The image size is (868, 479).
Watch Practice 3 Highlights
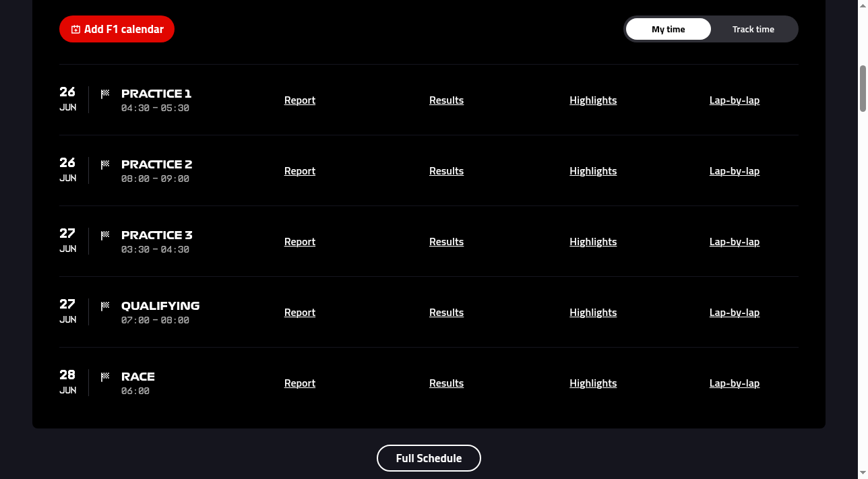pyautogui.click(x=593, y=242)
